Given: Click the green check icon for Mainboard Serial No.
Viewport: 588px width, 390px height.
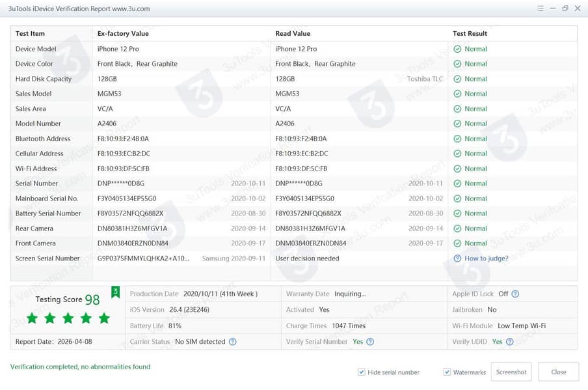Looking at the screenshot, I should click(x=457, y=199).
